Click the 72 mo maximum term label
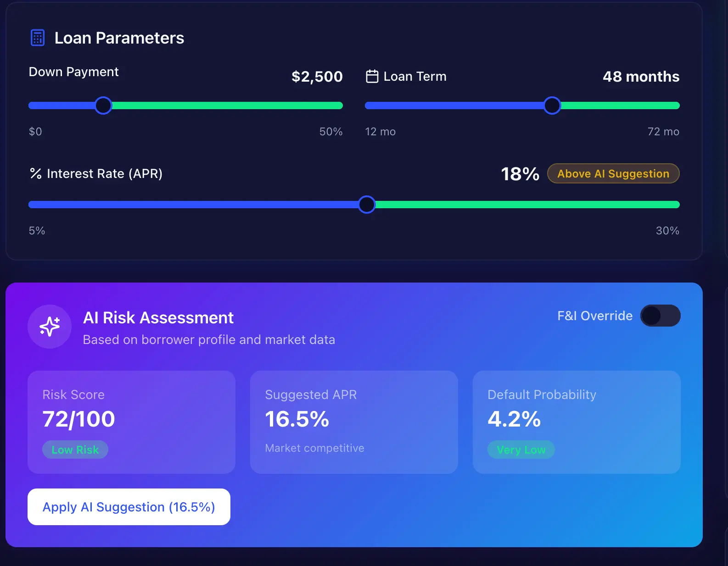The image size is (728, 566). tap(663, 132)
